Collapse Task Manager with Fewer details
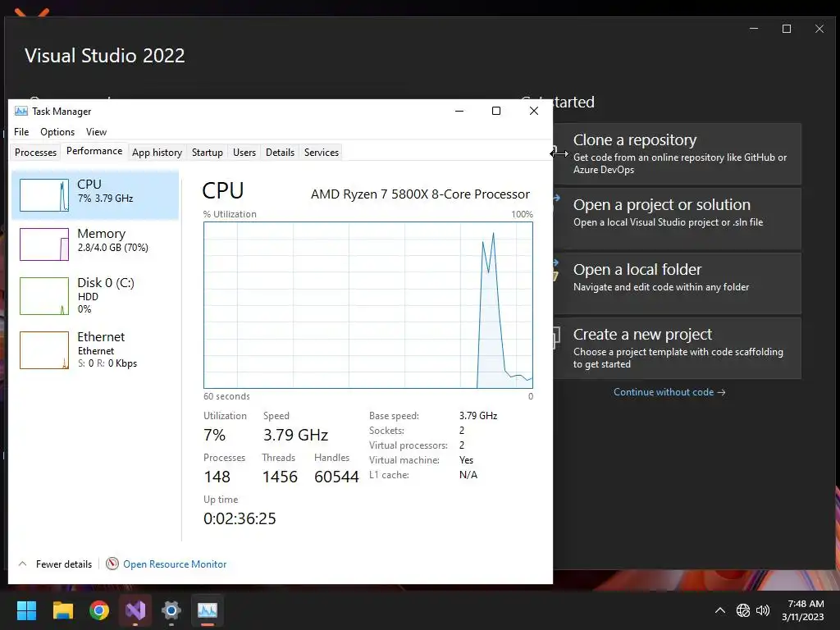 tap(55, 564)
